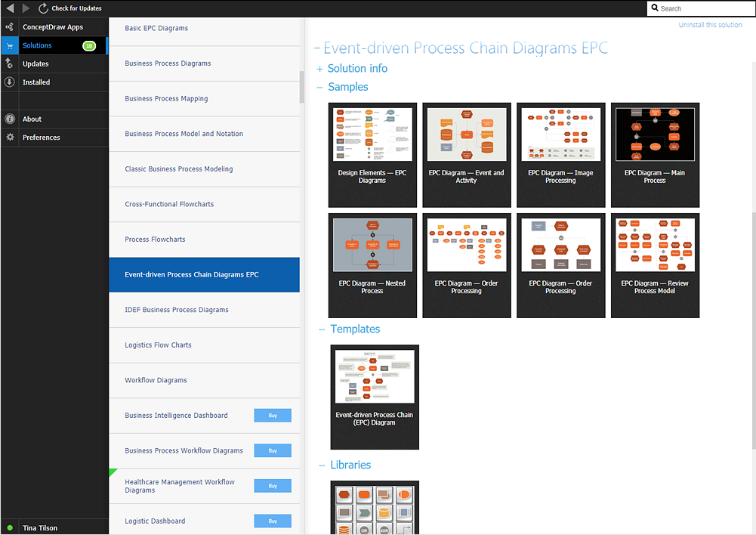Select Business Process Model and Notation
The height and width of the screenshot is (535, 756).
pyautogui.click(x=205, y=134)
